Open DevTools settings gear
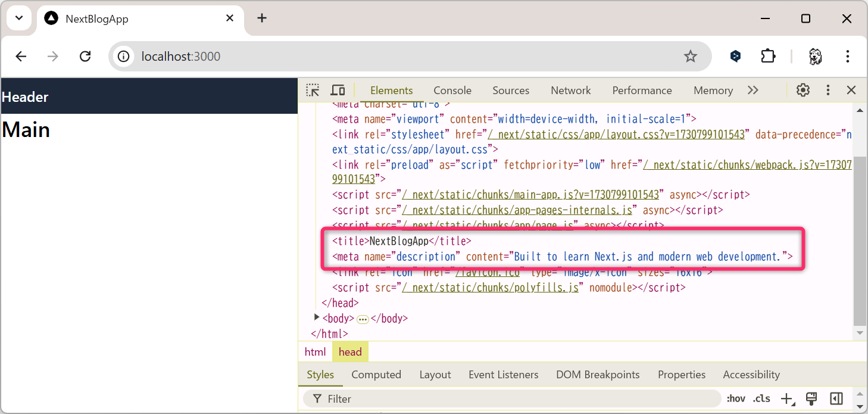Viewport: 868px width, 414px height. click(803, 91)
